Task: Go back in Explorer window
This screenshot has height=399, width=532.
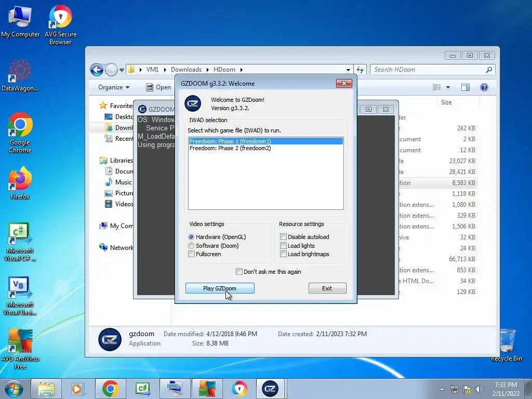Action: [x=97, y=70]
